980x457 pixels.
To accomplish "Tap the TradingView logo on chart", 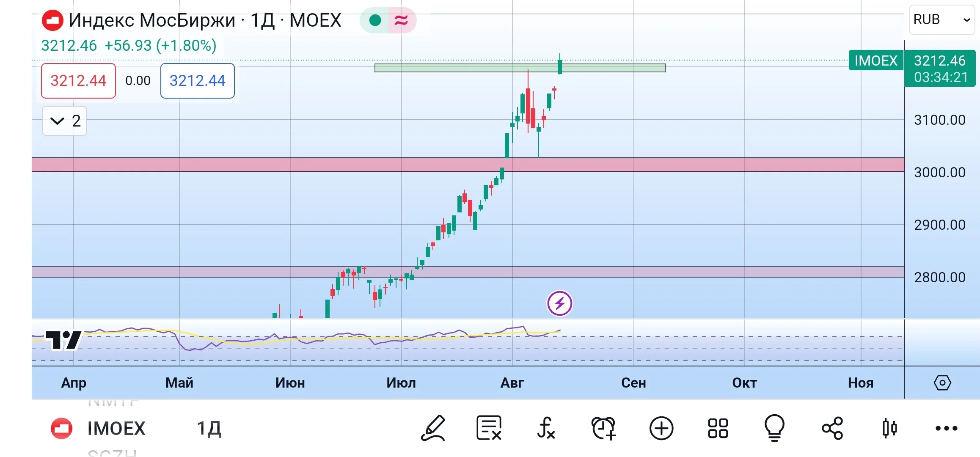I will point(63,340).
